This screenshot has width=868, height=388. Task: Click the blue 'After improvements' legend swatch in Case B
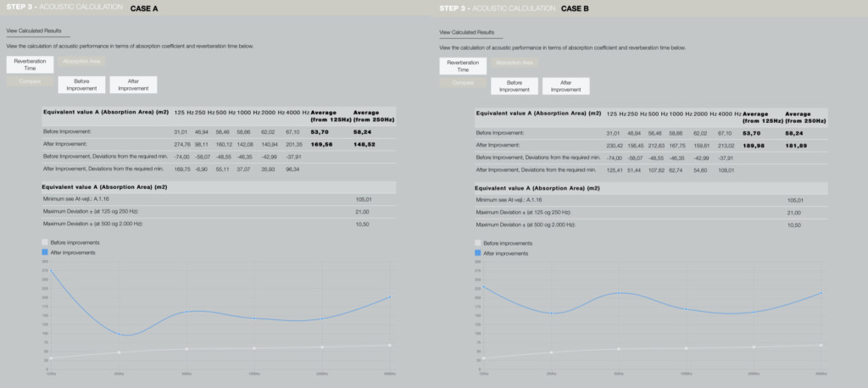(x=477, y=252)
